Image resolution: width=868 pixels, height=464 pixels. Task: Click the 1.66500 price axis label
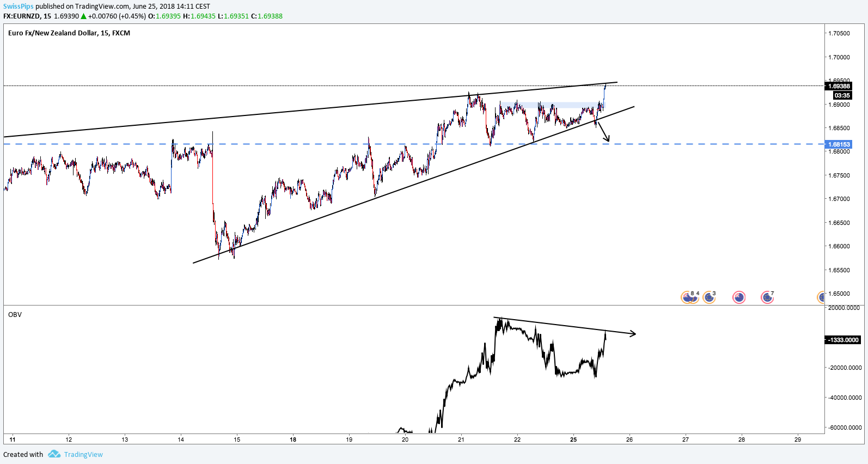[839, 223]
